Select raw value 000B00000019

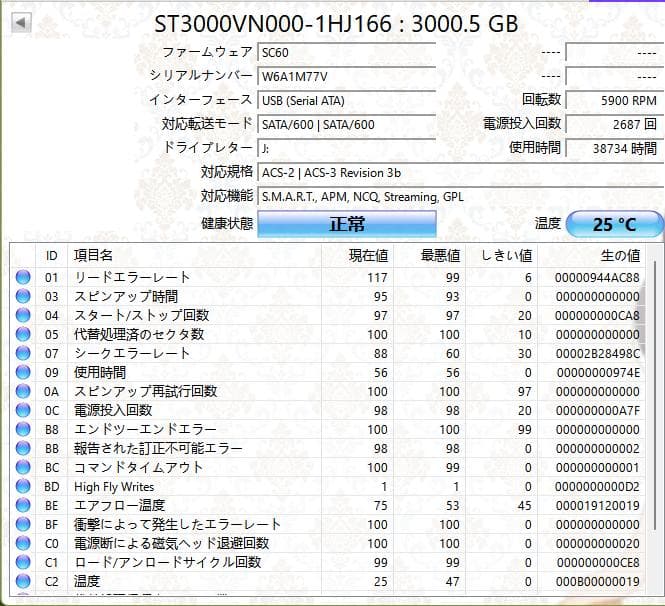(x=597, y=581)
